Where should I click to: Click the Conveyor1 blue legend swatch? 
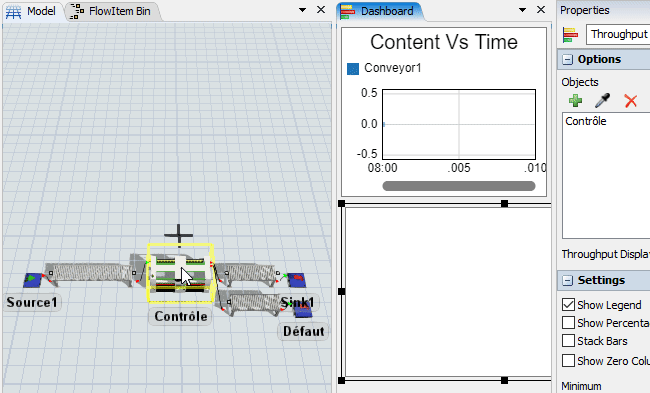pyautogui.click(x=353, y=69)
